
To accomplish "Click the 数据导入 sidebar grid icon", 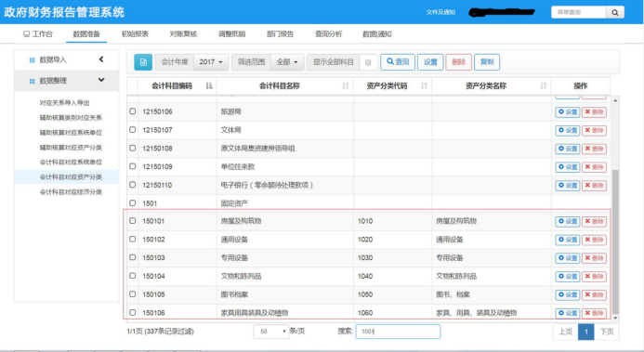I will pyautogui.click(x=32, y=60).
